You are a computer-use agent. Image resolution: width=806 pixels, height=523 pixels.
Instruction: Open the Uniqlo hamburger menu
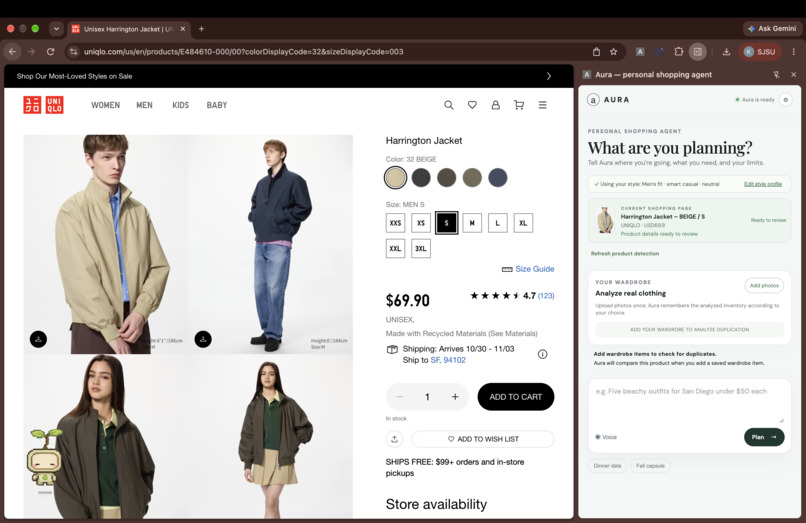542,105
